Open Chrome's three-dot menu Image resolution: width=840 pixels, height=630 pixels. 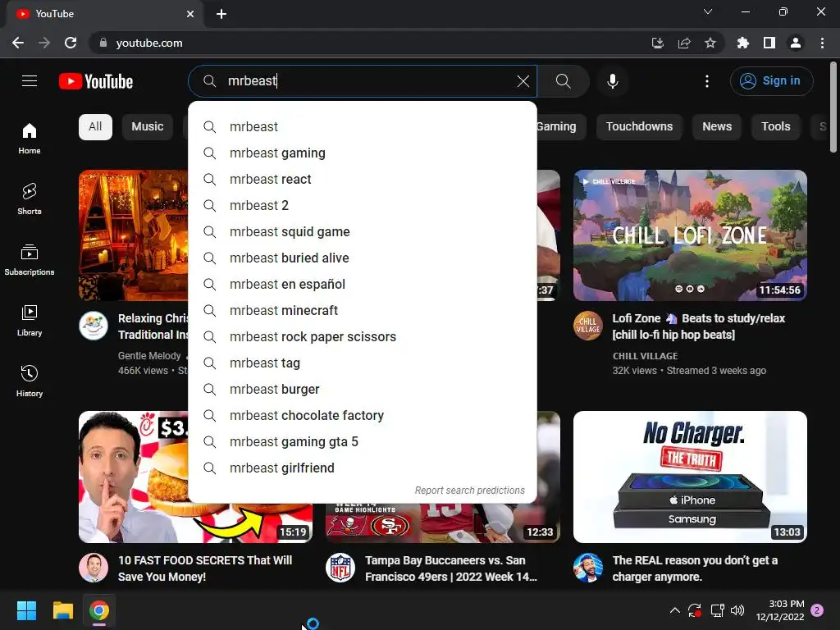[822, 43]
